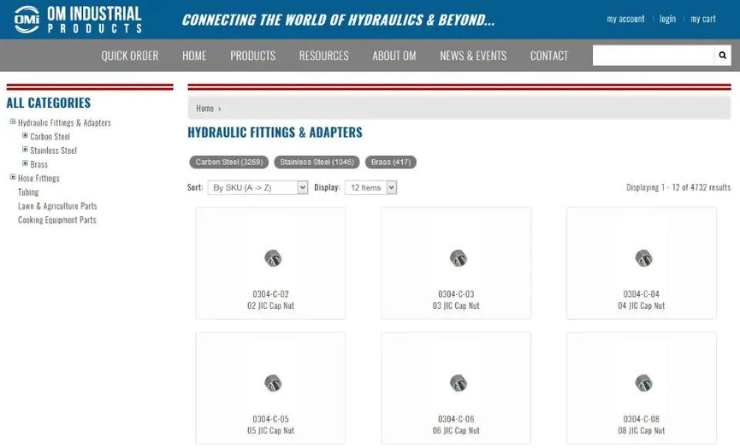740x448 pixels.
Task: View the 0304-C-08 cap nut image
Action: coord(643,383)
